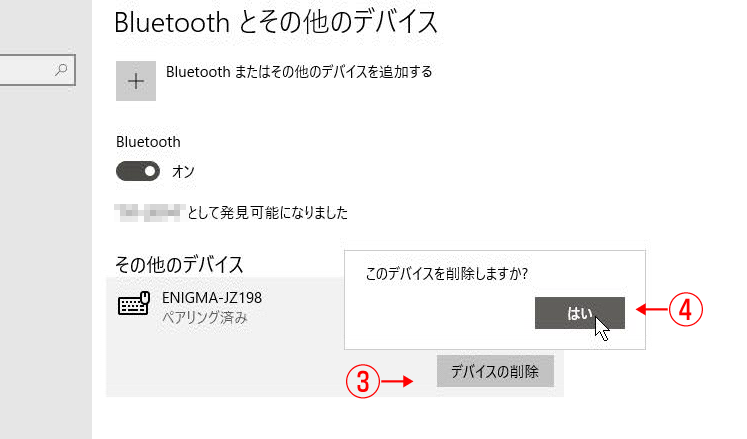The height and width of the screenshot is (439, 747).
Task: Click the keyboard-mouse icon for ENIGMA-JZ198
Action: [134, 304]
